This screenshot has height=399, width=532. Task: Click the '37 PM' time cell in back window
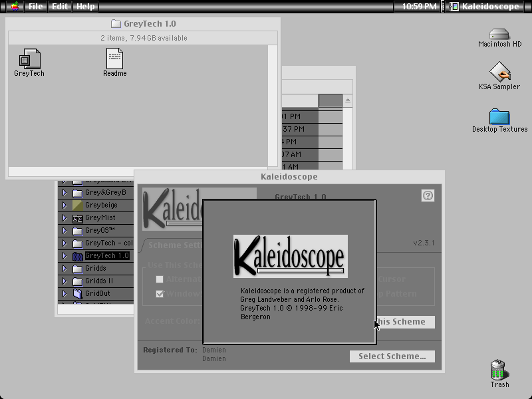point(293,129)
